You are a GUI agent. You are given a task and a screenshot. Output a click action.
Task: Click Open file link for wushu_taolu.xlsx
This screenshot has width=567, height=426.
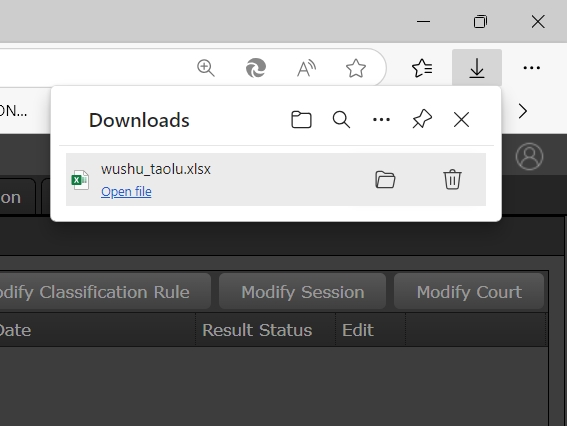pyautogui.click(x=126, y=191)
